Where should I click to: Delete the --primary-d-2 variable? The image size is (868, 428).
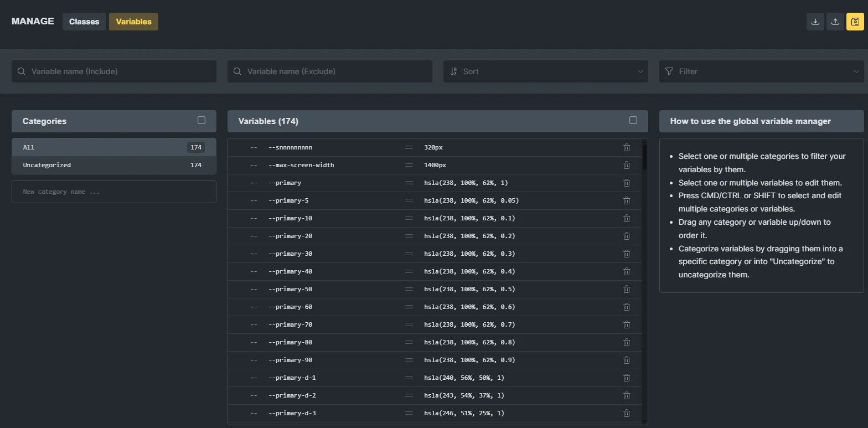coord(626,395)
